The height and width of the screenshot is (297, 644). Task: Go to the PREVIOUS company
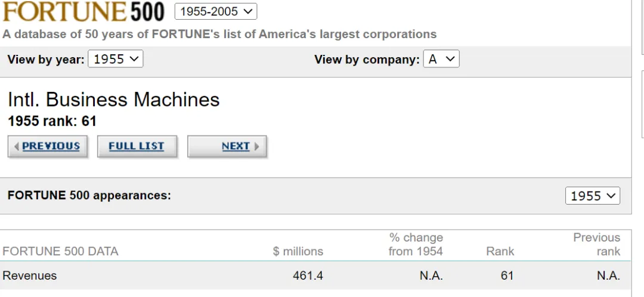(x=48, y=146)
